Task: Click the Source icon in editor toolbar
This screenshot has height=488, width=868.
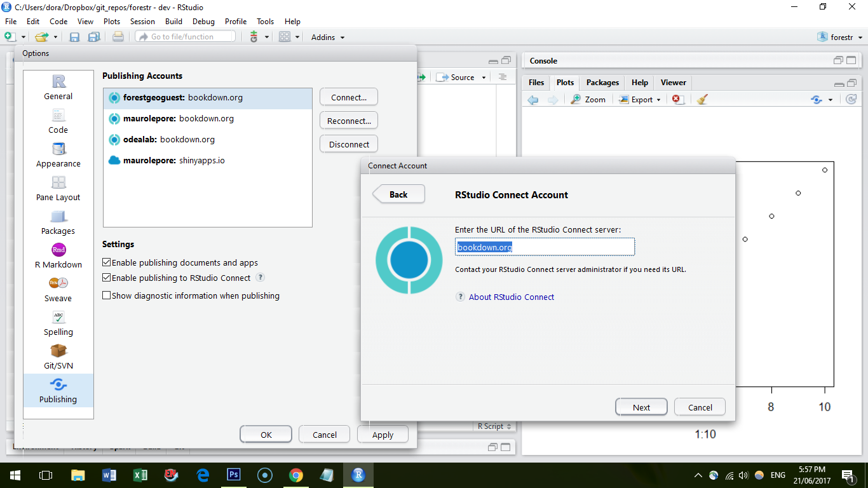Action: point(443,78)
